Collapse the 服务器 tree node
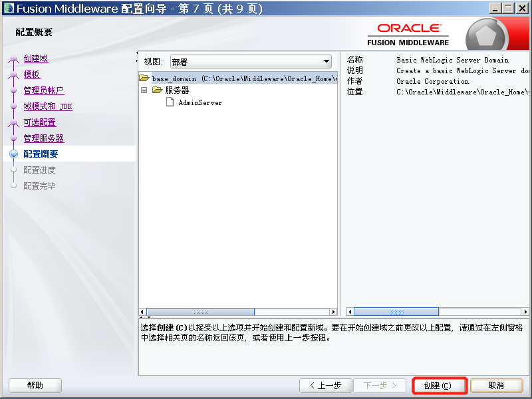Viewport: 532px width, 399px height. click(144, 90)
